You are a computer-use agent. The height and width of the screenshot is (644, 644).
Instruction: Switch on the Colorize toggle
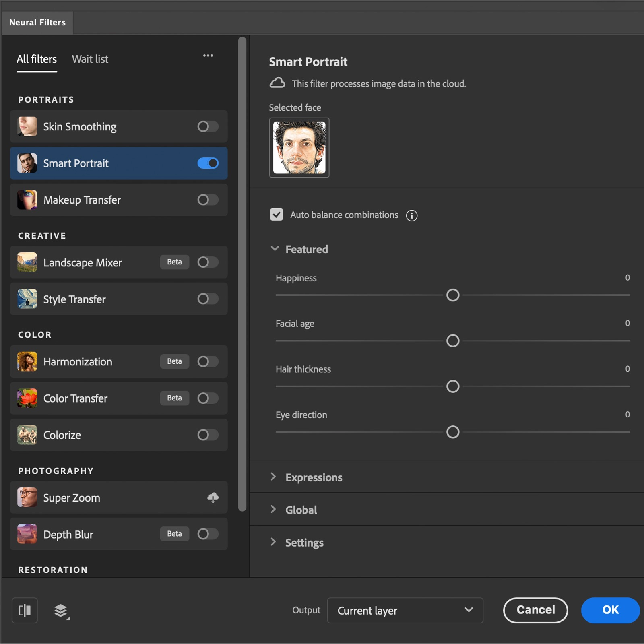click(x=208, y=435)
